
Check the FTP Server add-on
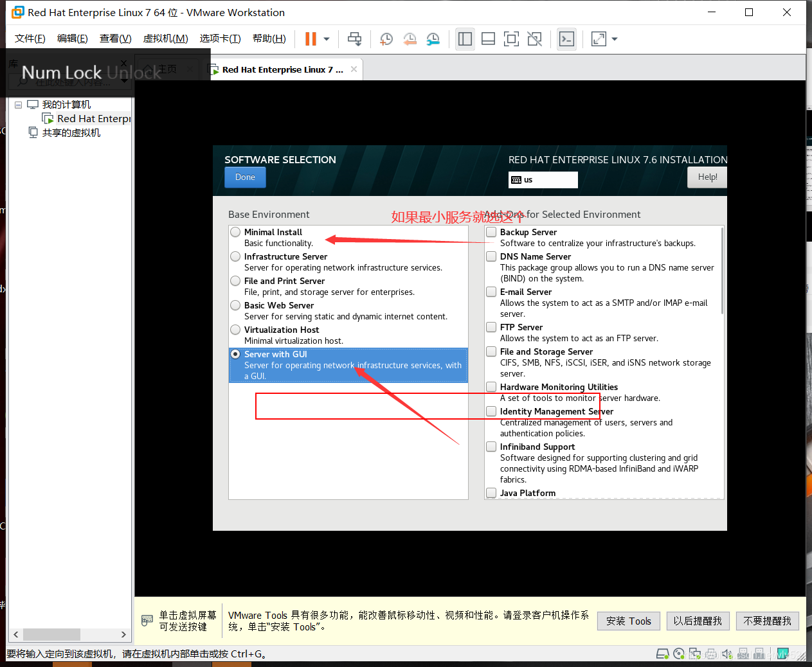tap(491, 327)
